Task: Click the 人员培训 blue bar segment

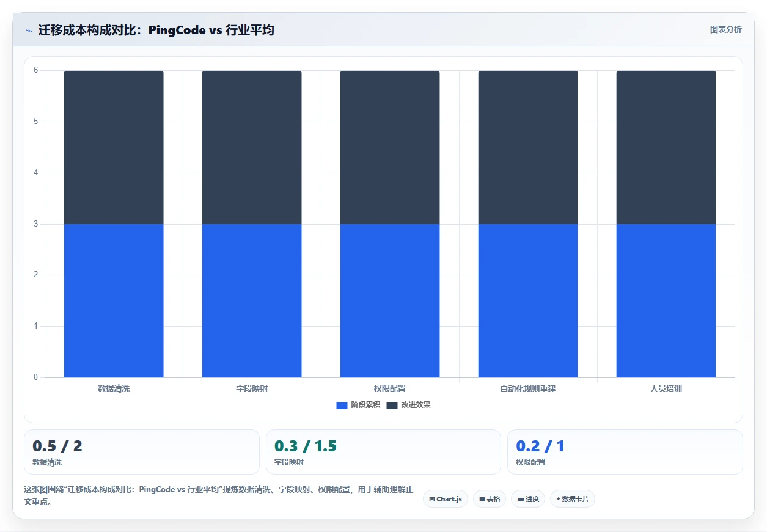Action: click(x=666, y=301)
